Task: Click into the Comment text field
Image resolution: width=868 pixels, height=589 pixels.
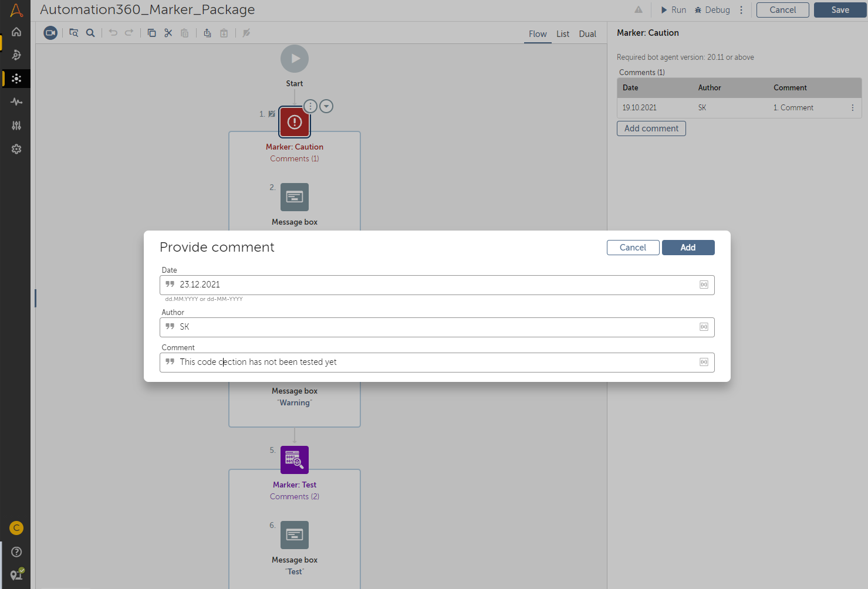Action: pyautogui.click(x=434, y=362)
